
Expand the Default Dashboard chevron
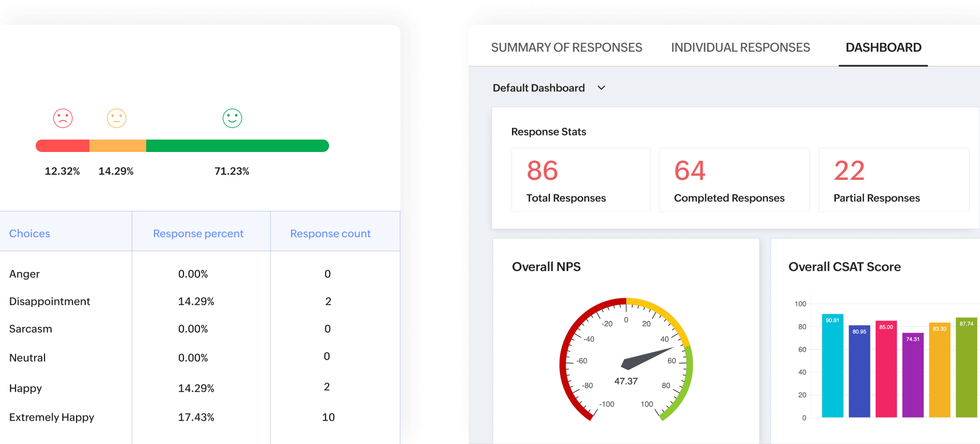point(601,88)
